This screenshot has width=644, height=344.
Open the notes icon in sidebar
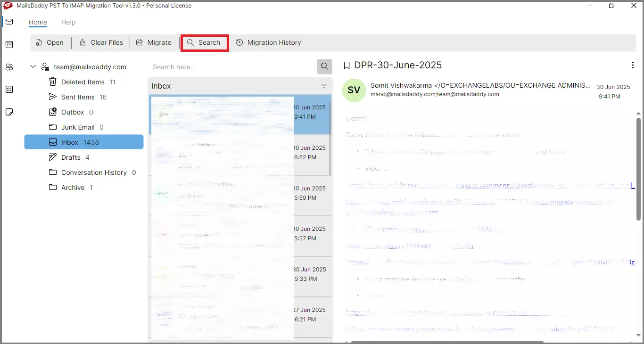click(x=9, y=112)
